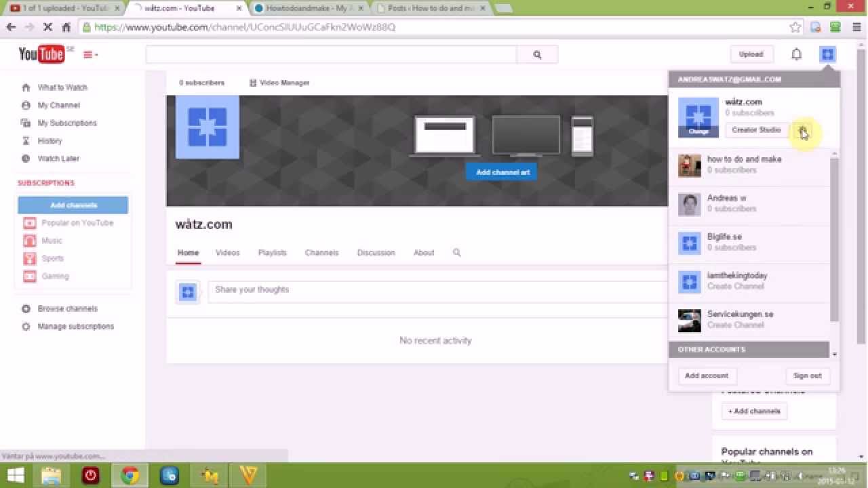The image size is (868, 488).
Task: Click the search magnifier button
Action: [537, 55]
